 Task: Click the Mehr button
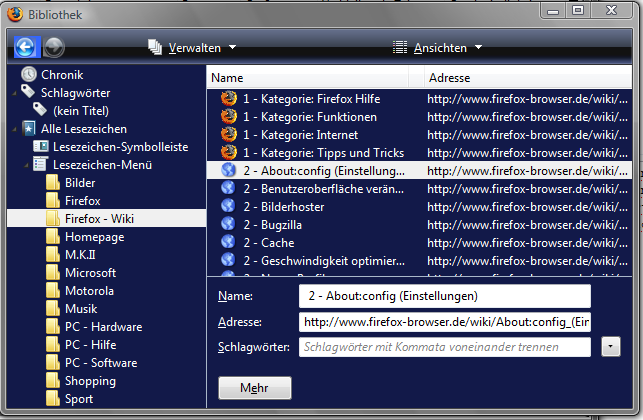point(255,388)
